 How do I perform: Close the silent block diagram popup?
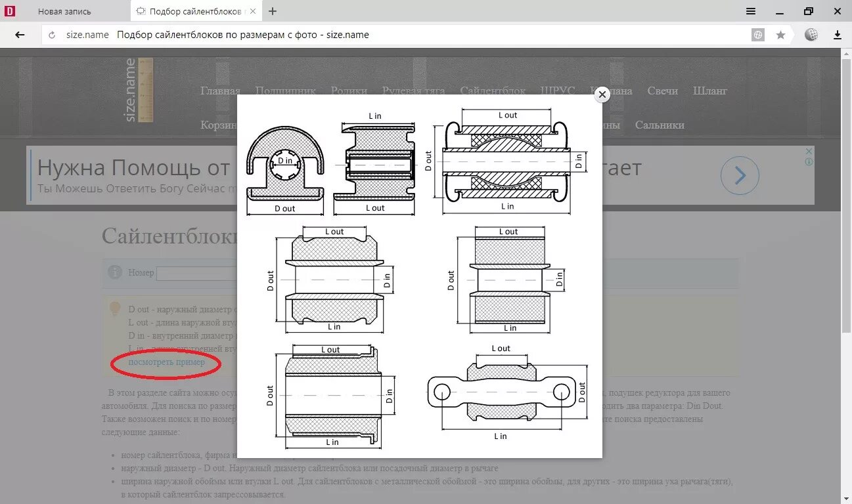click(602, 94)
